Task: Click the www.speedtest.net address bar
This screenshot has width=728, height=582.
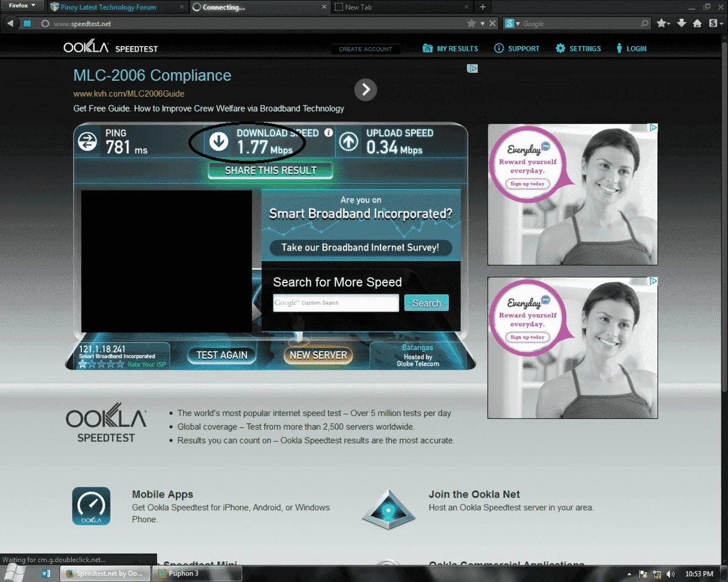Action: 252,24
